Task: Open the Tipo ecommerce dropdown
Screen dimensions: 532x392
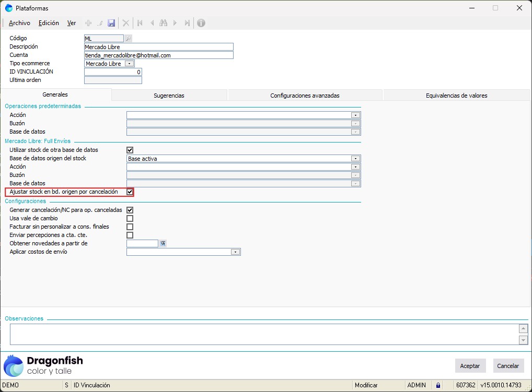Action: coord(129,64)
